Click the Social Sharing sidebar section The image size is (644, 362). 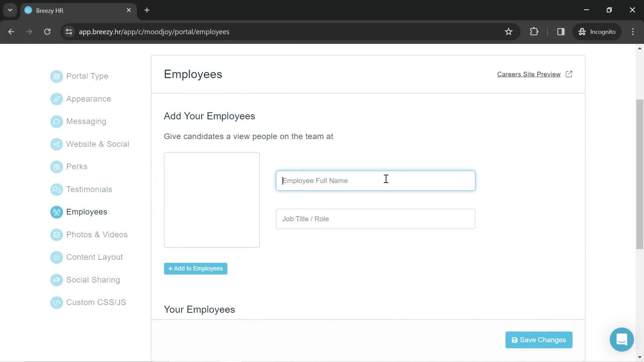tap(93, 279)
